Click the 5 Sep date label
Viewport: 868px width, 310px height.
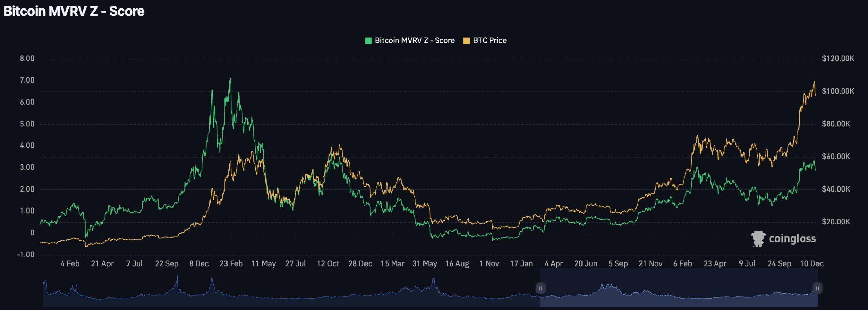coord(618,264)
